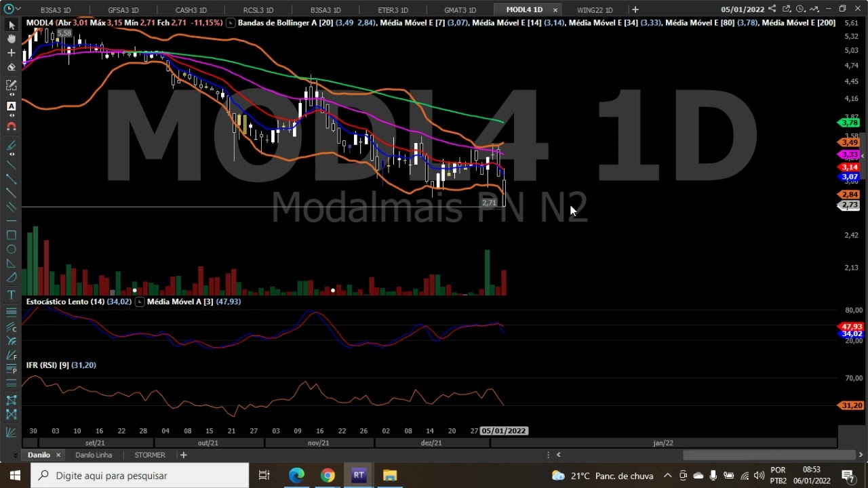
Task: Toggle the red magnet snap tool
Action: point(12,126)
